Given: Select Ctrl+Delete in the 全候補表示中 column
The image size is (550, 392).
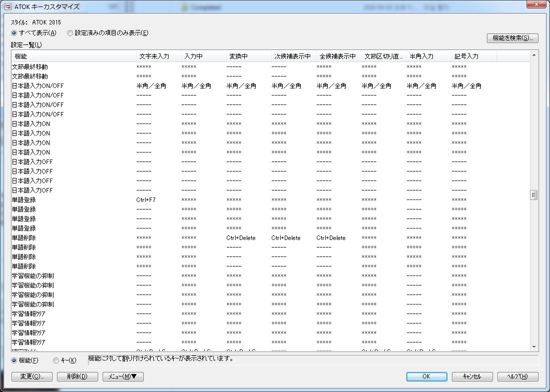Looking at the screenshot, I should pos(331,238).
